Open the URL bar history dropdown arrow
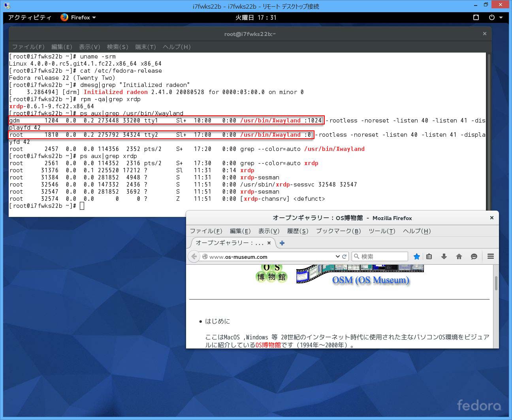Screen dimensions: 512x420 [337, 256]
